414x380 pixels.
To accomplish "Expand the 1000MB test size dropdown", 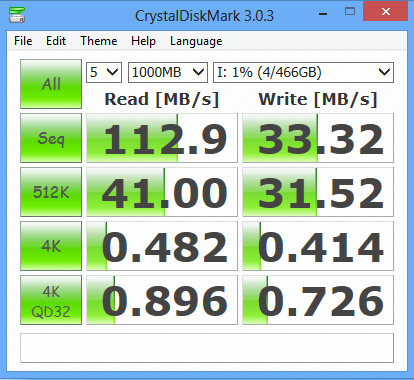I will coord(168,72).
